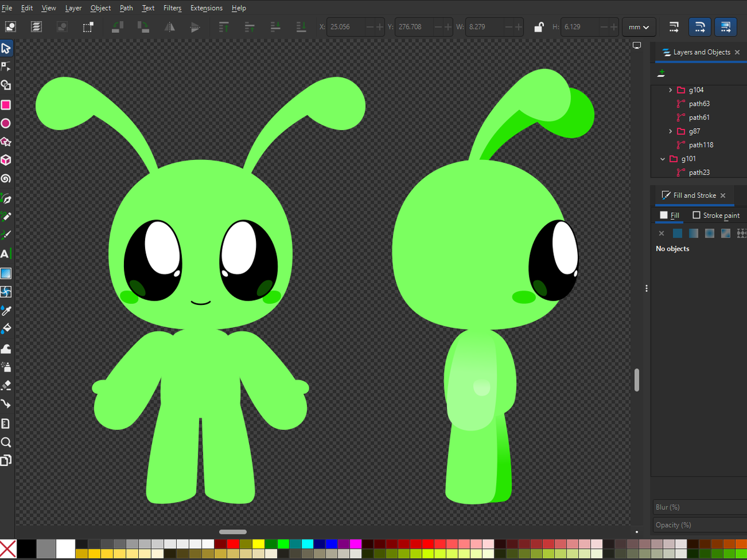Open the Extensions menu
The width and height of the screenshot is (747, 560).
(206, 8)
